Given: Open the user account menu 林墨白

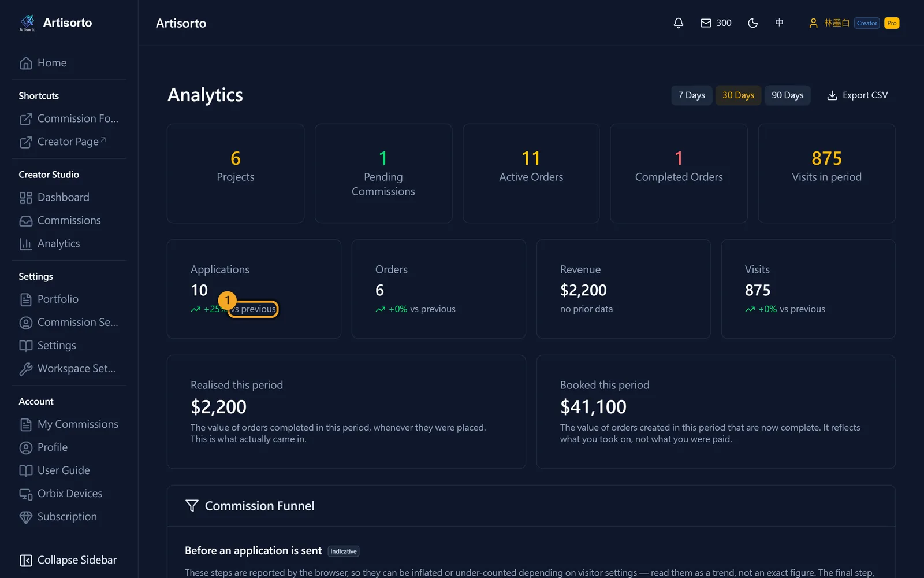Looking at the screenshot, I should 829,23.
